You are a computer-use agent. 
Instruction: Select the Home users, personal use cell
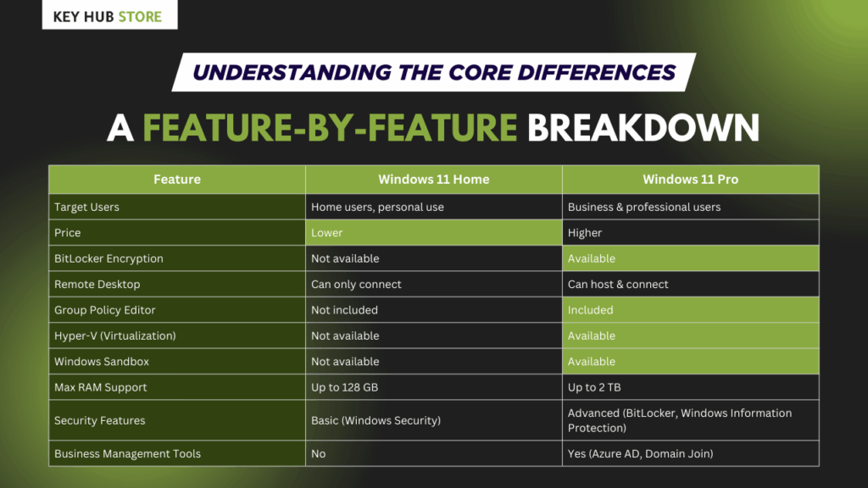[377, 207]
